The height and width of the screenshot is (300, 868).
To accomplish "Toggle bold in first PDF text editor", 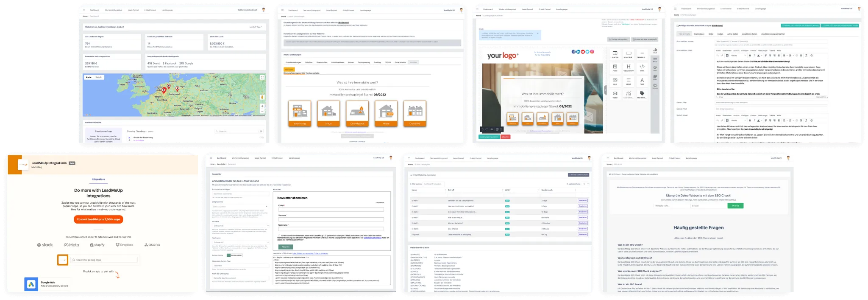I will 750,55.
